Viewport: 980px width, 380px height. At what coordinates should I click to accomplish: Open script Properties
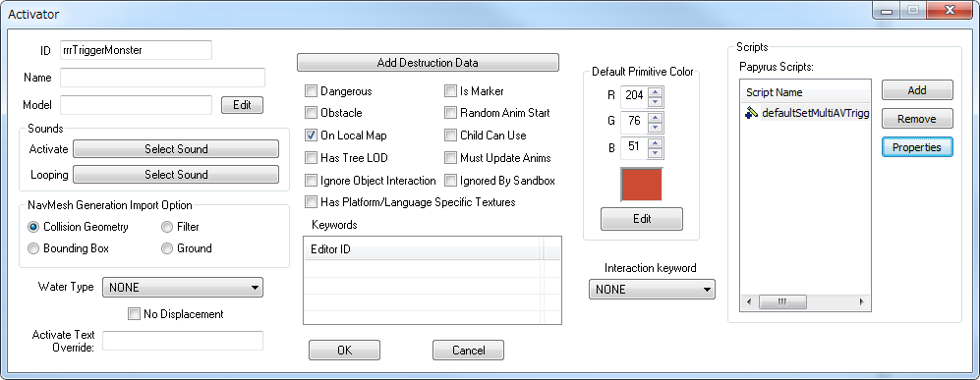click(917, 147)
